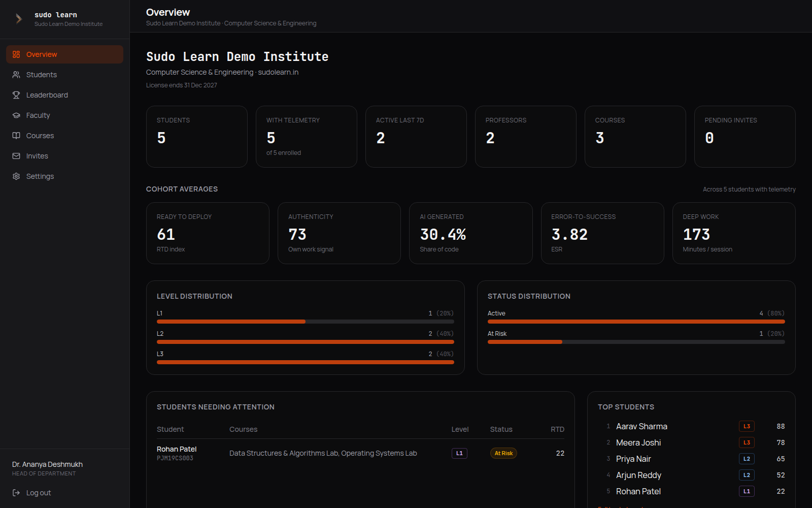Click the Status column header
Screen dimensions: 812x508
point(501,429)
